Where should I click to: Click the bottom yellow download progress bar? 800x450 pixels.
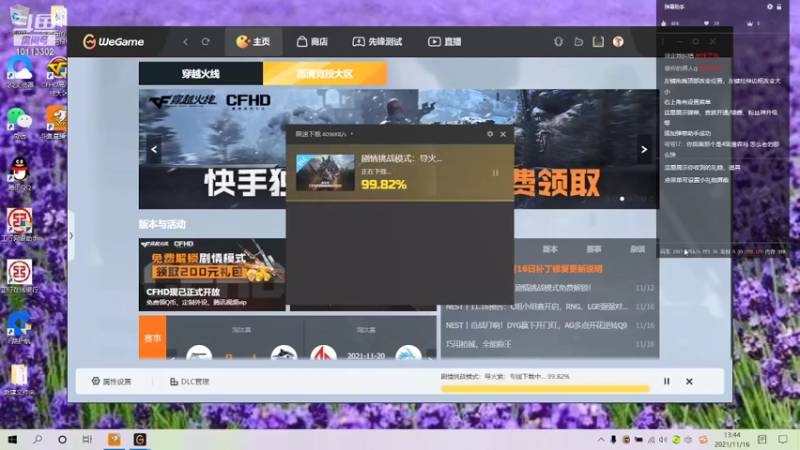click(545, 389)
